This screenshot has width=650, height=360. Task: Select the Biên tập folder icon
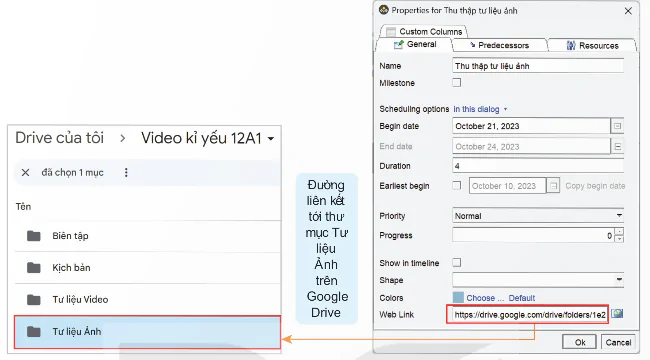(34, 236)
